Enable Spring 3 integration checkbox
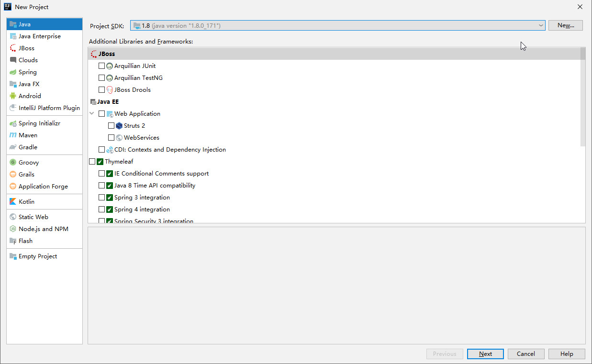Screen dimensions: 592x364 (x=101, y=198)
